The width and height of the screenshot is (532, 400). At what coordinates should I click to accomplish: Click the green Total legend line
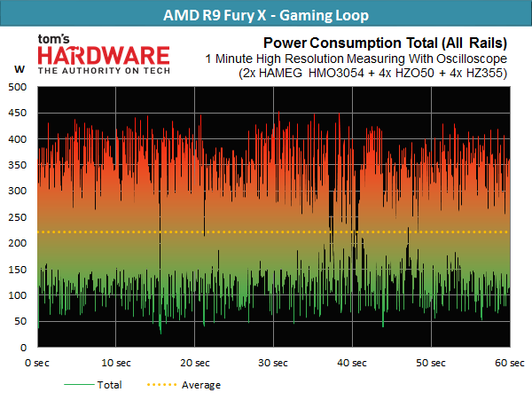[79, 384]
